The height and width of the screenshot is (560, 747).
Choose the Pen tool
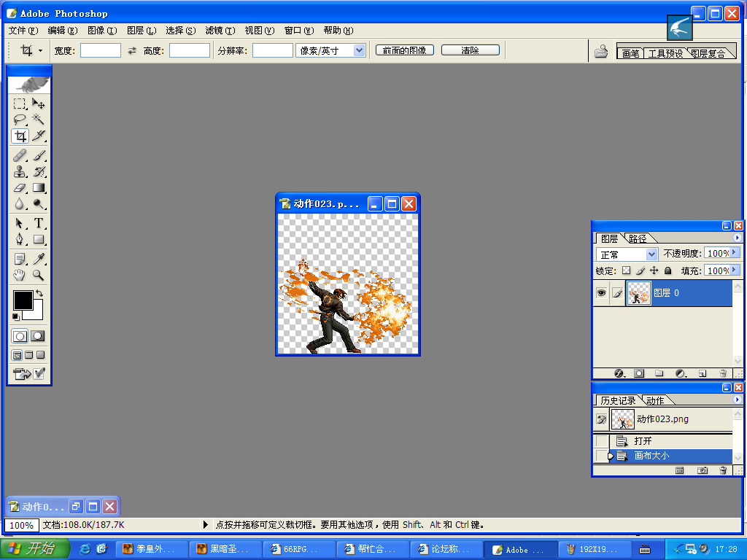point(20,239)
